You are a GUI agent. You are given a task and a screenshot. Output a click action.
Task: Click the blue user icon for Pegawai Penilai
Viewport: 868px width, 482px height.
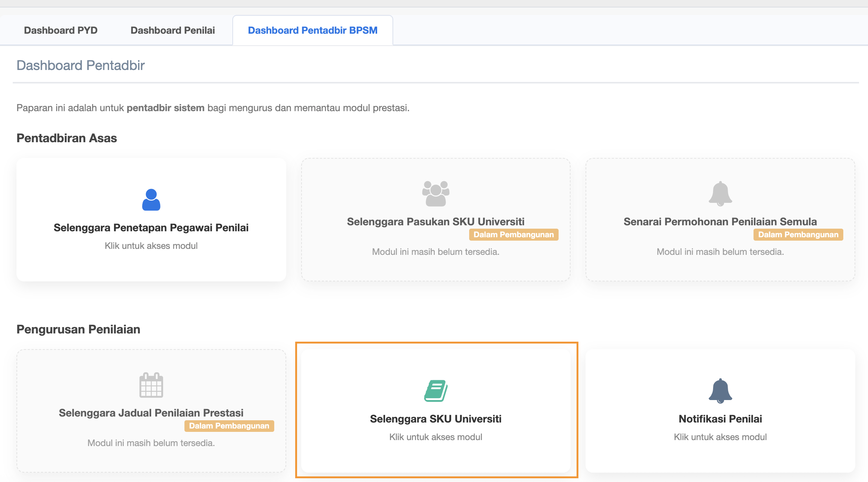(151, 200)
